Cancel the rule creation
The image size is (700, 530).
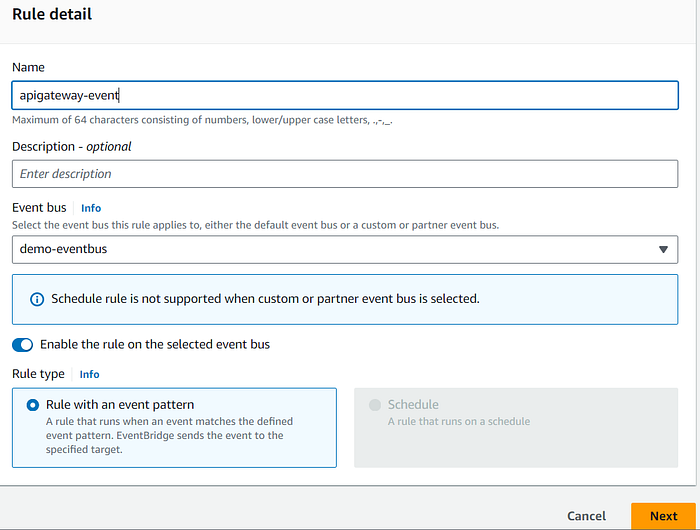[x=586, y=516]
